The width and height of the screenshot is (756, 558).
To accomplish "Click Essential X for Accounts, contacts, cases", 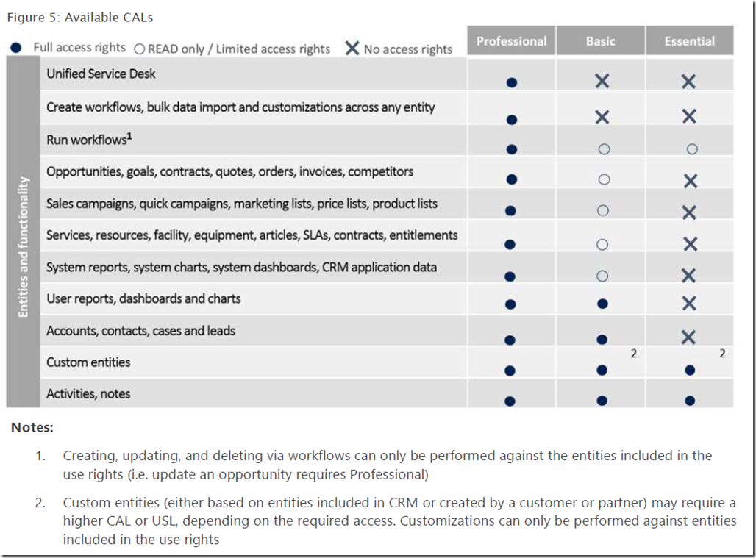I will pyautogui.click(x=688, y=337).
